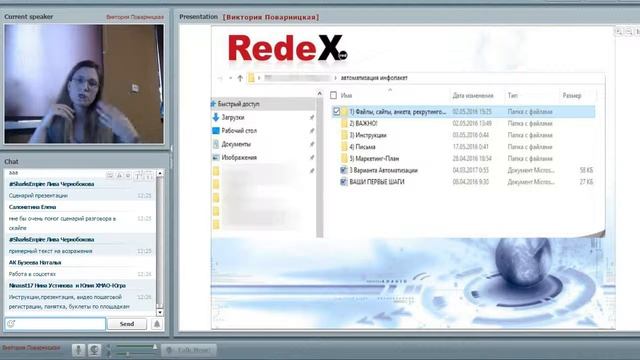Click chat message Работа в соцсетях
This screenshot has height=360, width=640.
[32, 274]
